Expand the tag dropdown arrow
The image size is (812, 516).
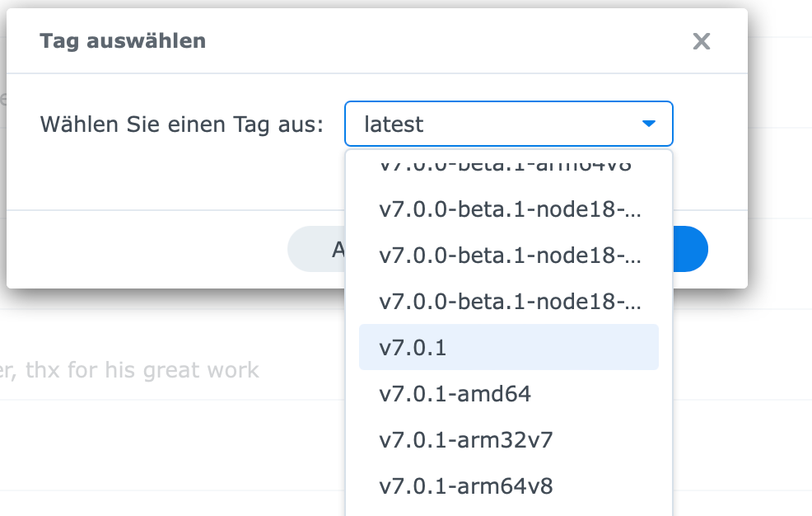click(648, 124)
